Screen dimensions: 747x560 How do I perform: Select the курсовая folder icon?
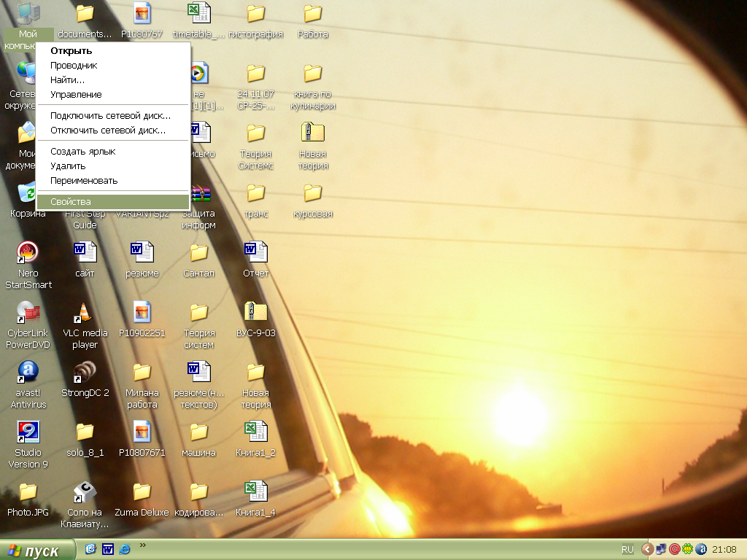(313, 193)
